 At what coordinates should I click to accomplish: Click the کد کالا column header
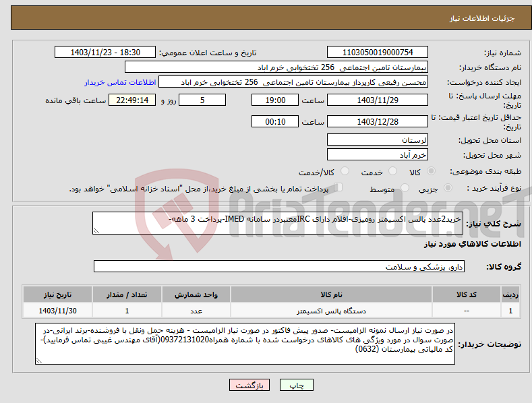click(x=467, y=294)
